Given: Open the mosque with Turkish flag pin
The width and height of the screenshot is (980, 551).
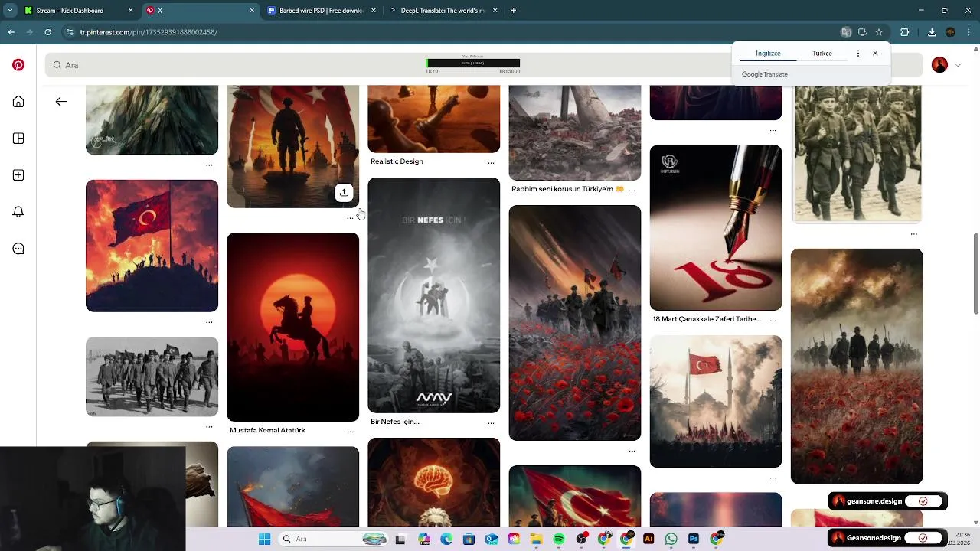Looking at the screenshot, I should tap(716, 401).
